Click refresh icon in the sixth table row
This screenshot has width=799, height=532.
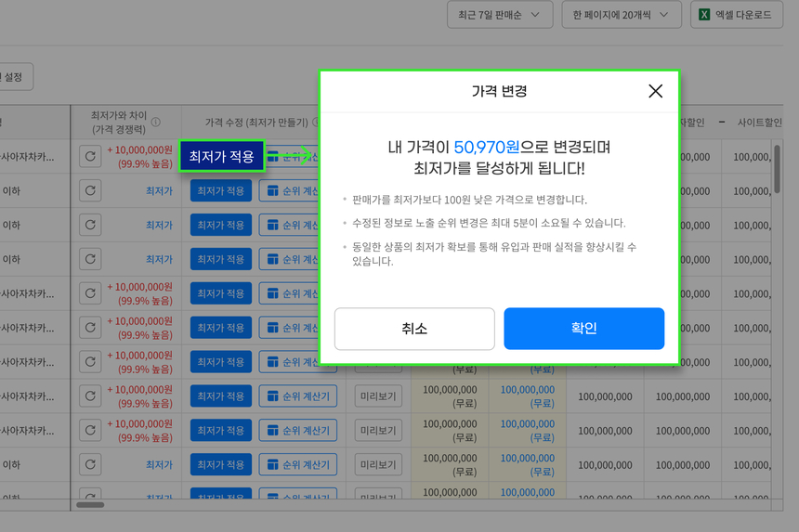[90, 328]
